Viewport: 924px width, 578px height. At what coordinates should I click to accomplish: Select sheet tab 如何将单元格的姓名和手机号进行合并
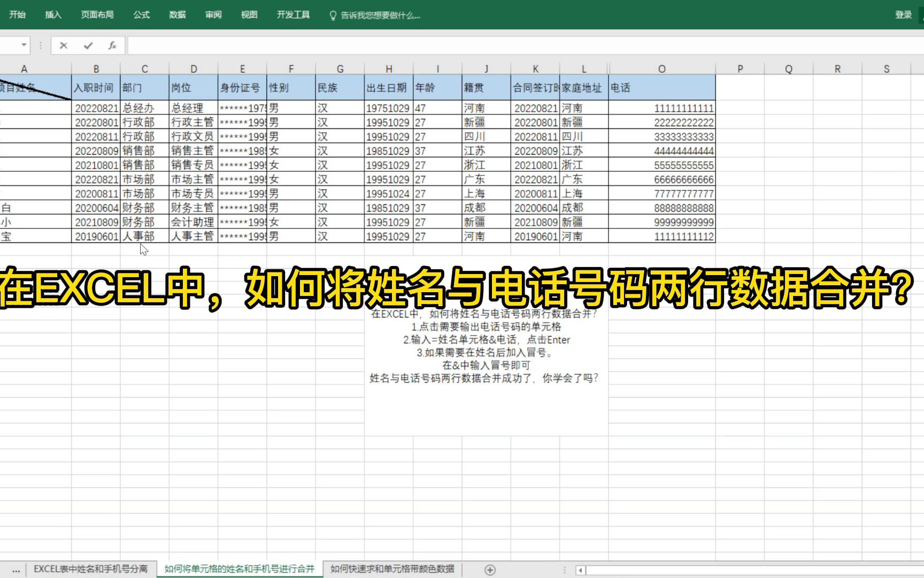240,569
